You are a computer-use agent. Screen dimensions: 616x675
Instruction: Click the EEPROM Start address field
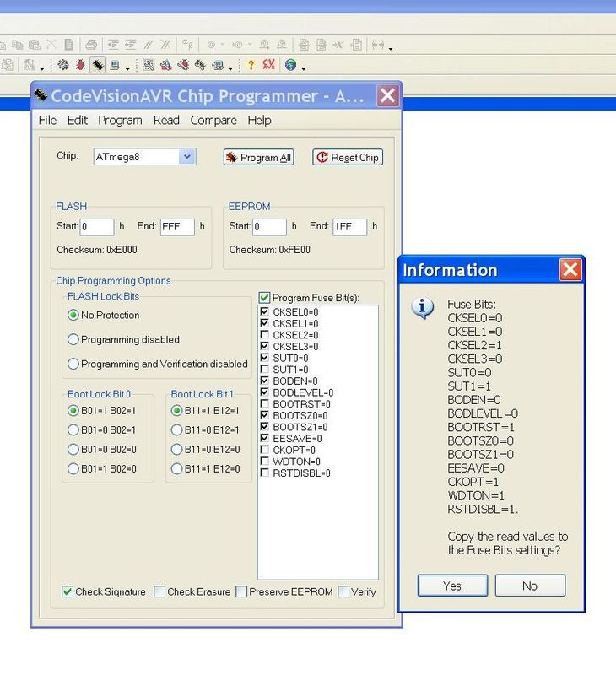pos(269,226)
